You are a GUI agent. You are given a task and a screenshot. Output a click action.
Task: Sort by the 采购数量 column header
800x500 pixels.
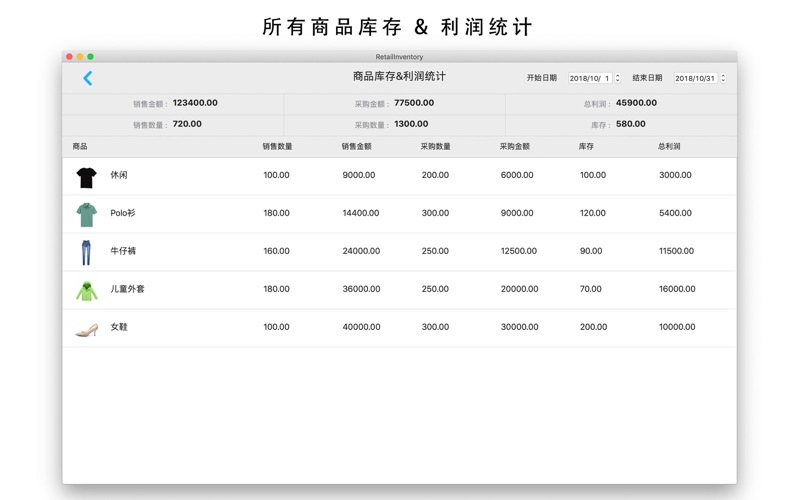coord(435,147)
